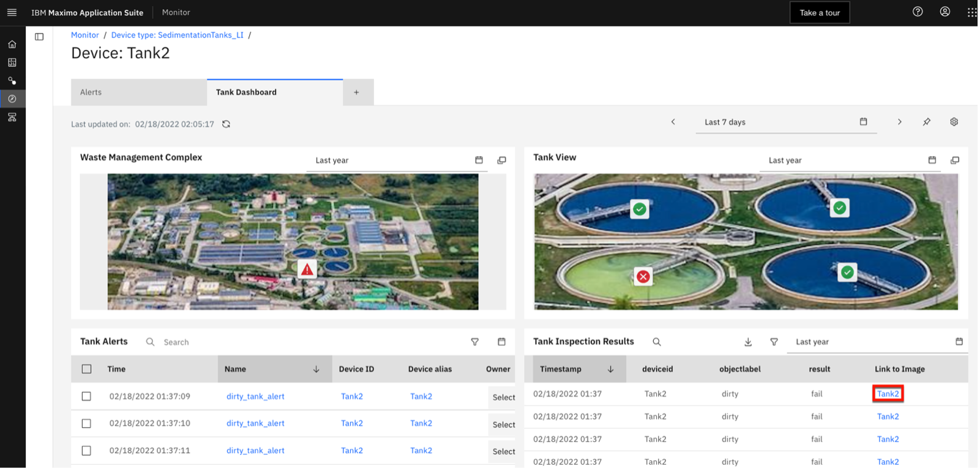
Task: Download Tank Inspection Results data
Action: click(748, 342)
